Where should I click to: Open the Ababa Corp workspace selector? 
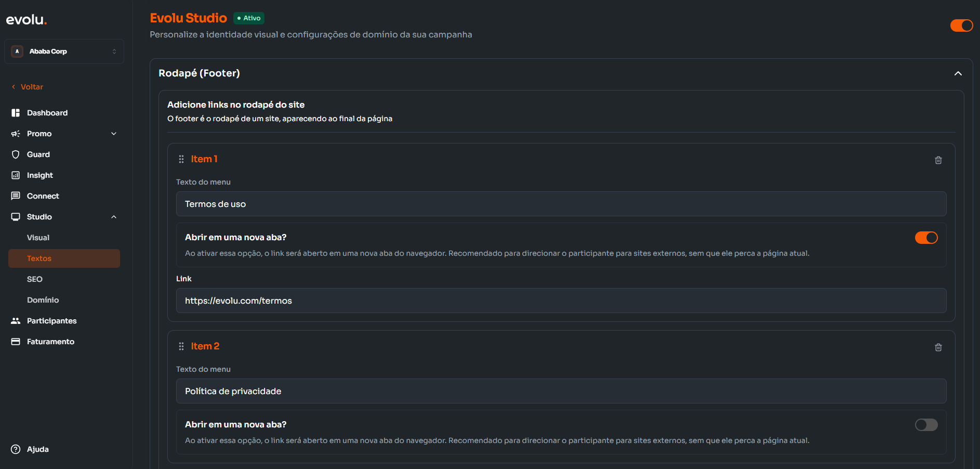(x=64, y=51)
